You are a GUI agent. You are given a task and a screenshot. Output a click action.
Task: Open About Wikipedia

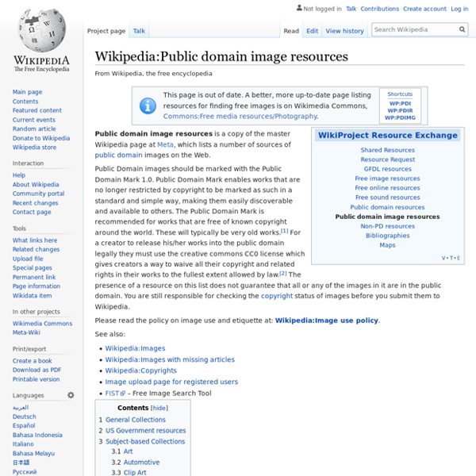coord(36,185)
